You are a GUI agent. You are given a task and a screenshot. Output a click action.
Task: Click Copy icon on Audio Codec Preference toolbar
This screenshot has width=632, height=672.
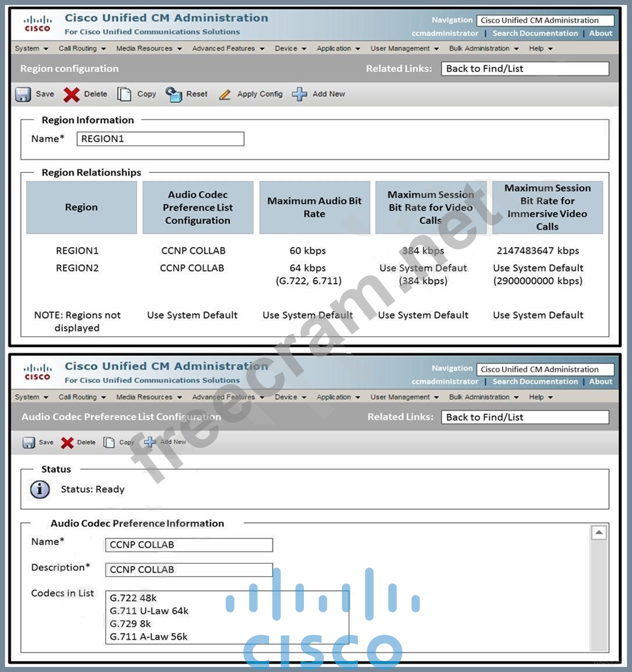pos(109,443)
